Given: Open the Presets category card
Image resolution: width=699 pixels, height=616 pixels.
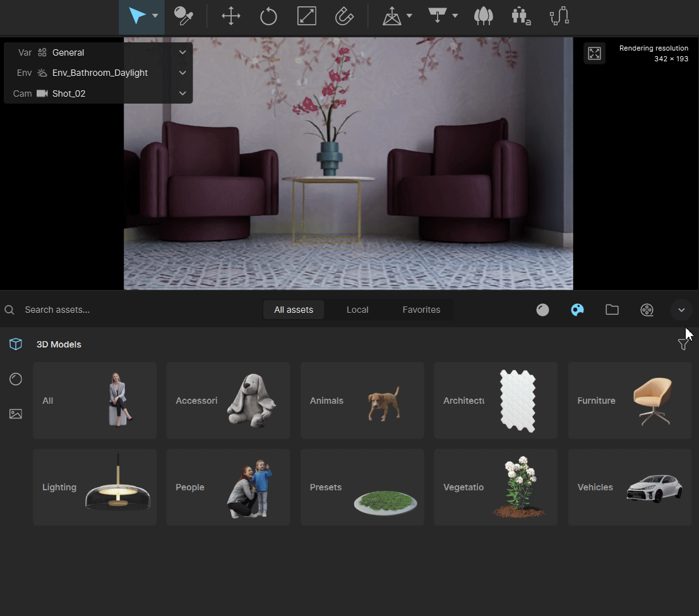Looking at the screenshot, I should click(362, 487).
